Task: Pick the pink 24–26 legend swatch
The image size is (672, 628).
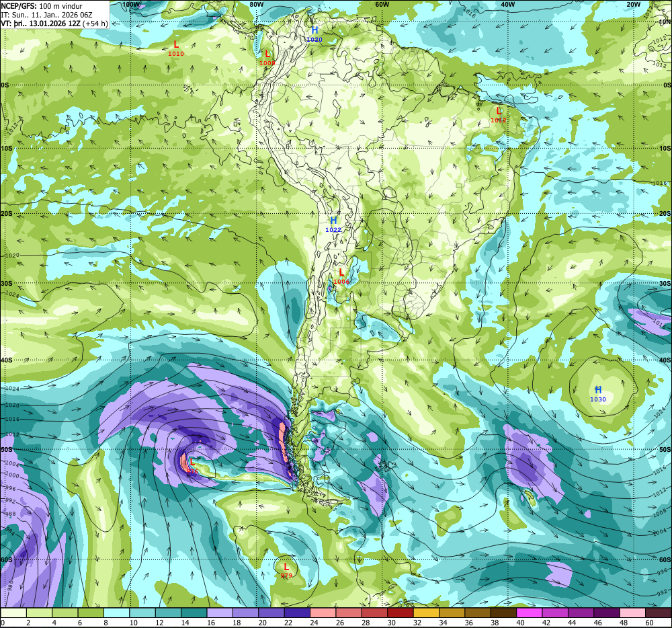Action: pyautogui.click(x=323, y=613)
